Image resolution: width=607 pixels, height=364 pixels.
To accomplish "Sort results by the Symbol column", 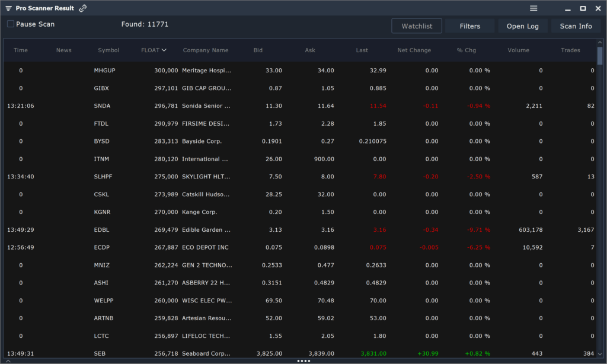I will pos(108,50).
